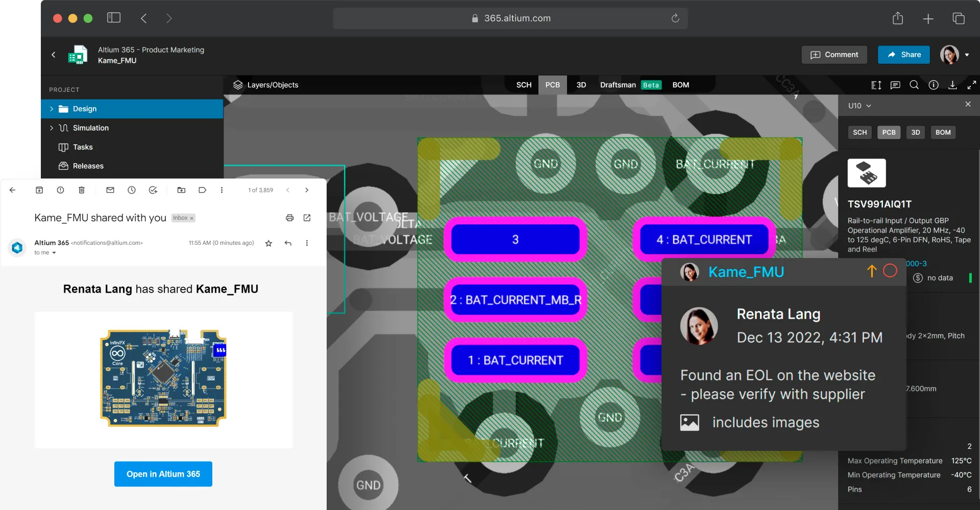Open search in the design viewer
This screenshot has width=980, height=510.
point(914,85)
